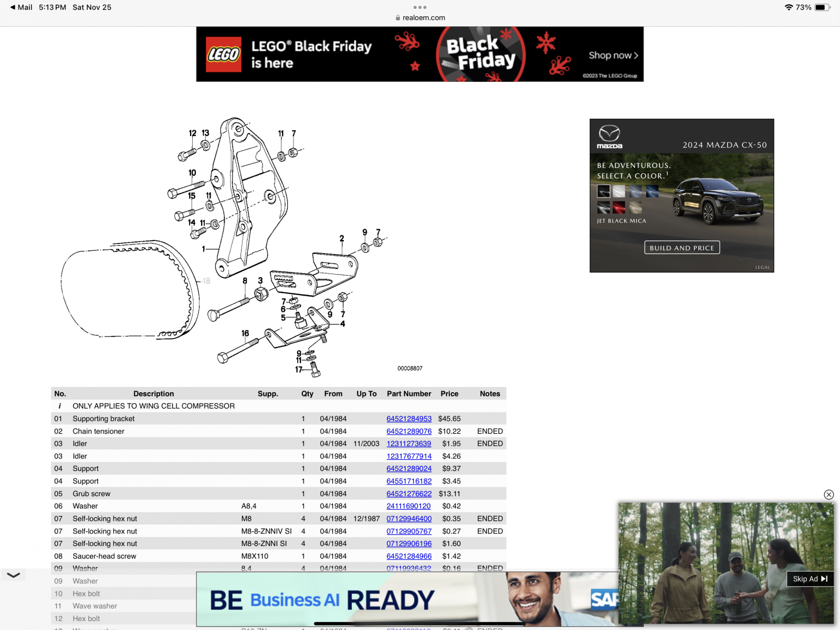Image resolution: width=840 pixels, height=630 pixels.
Task: Tap the Mazda logo in ad
Action: click(x=610, y=136)
